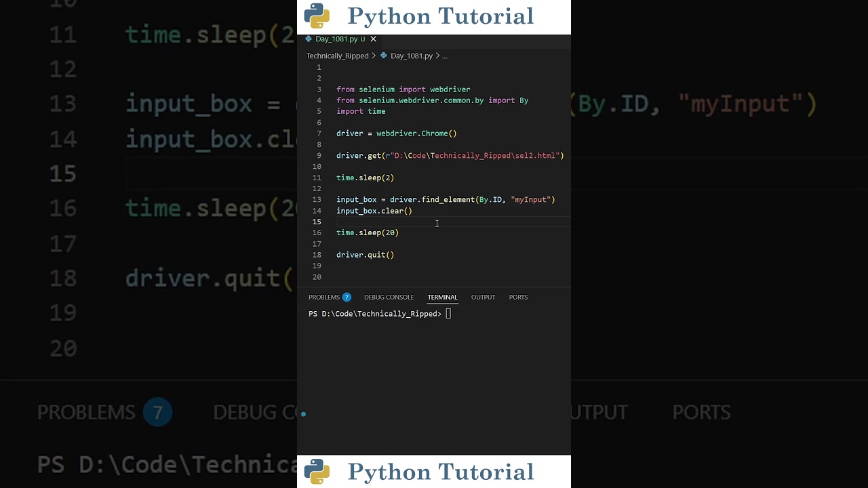Click the Technically_Ripped breadcrumb folder
The width and height of the screenshot is (868, 488).
pos(337,56)
